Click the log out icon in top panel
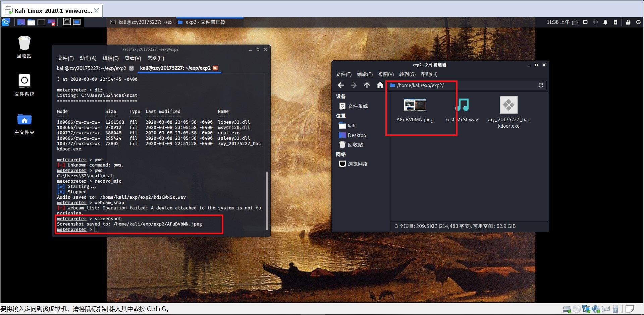The width and height of the screenshot is (644, 315). 638,22
